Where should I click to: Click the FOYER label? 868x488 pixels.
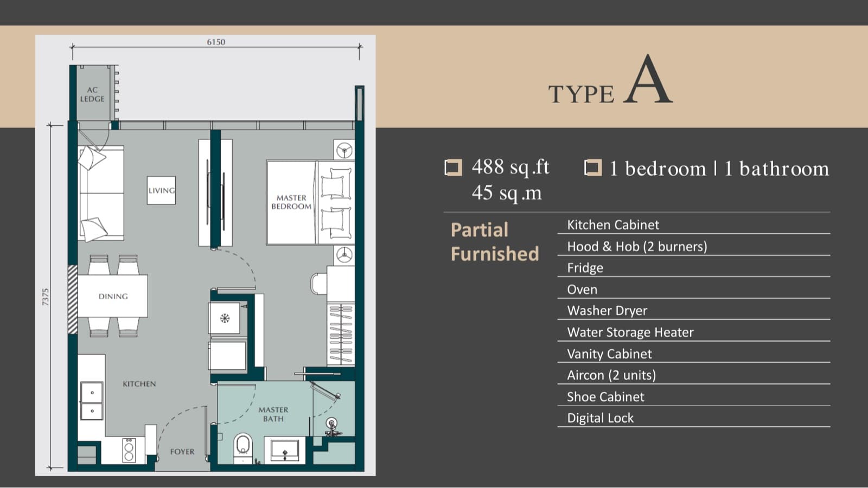(x=182, y=452)
